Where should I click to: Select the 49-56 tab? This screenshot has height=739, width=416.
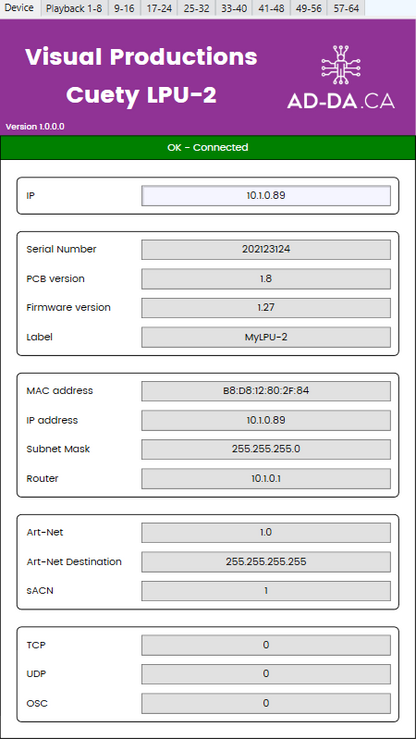click(309, 9)
